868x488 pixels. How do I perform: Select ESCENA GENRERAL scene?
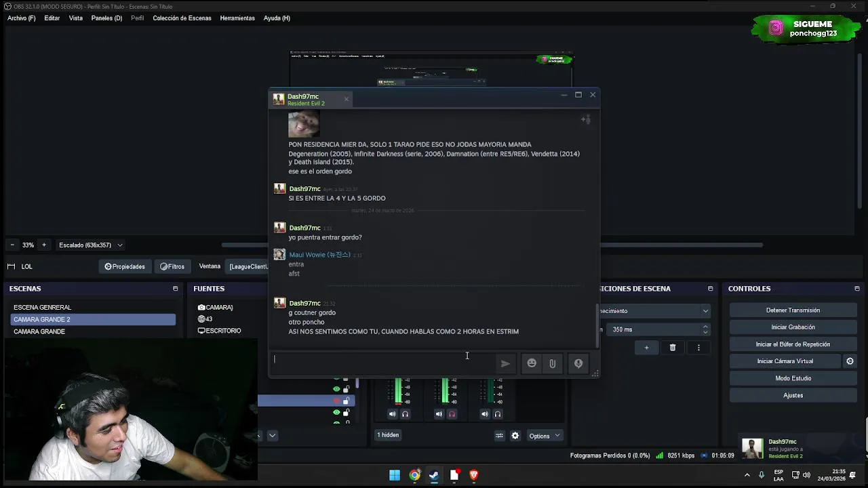coord(93,308)
